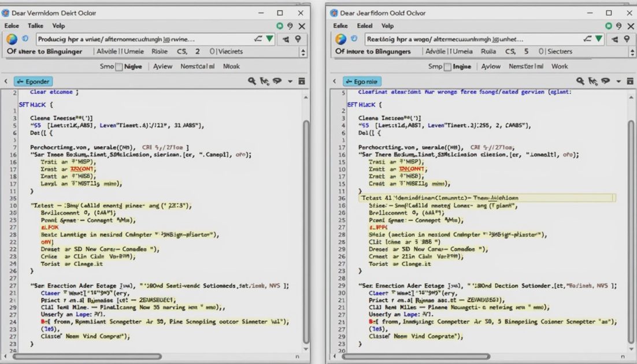Click the left window's vertical scrollbar thumb
The width and height of the screenshot is (637, 364).
[x=306, y=232]
